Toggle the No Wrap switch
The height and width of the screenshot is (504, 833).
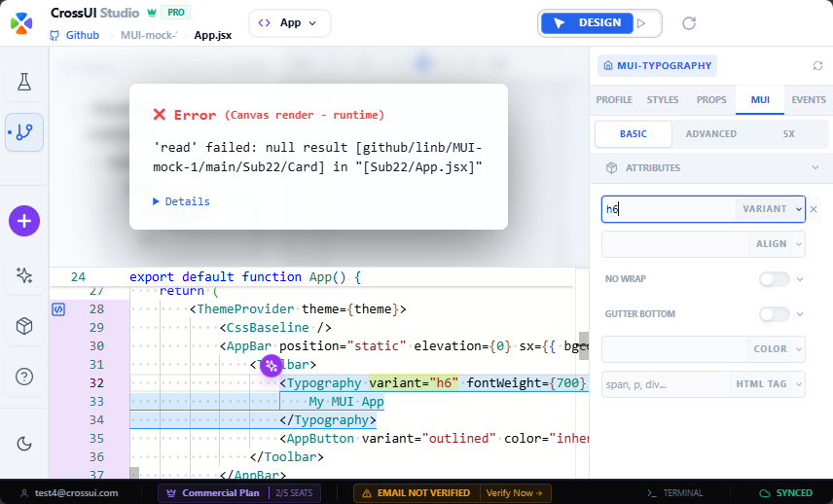(x=775, y=279)
